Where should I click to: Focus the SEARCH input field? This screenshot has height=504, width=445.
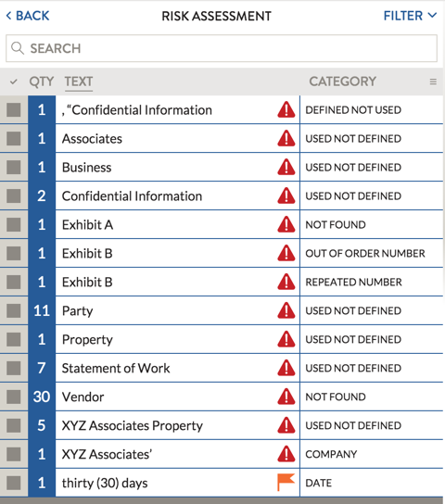click(222, 48)
